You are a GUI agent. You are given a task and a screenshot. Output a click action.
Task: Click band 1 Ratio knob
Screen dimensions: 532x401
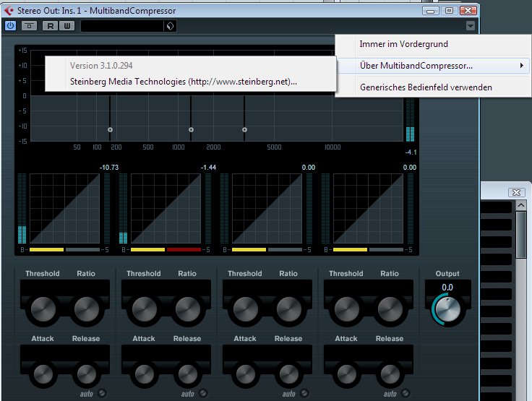click(87, 309)
